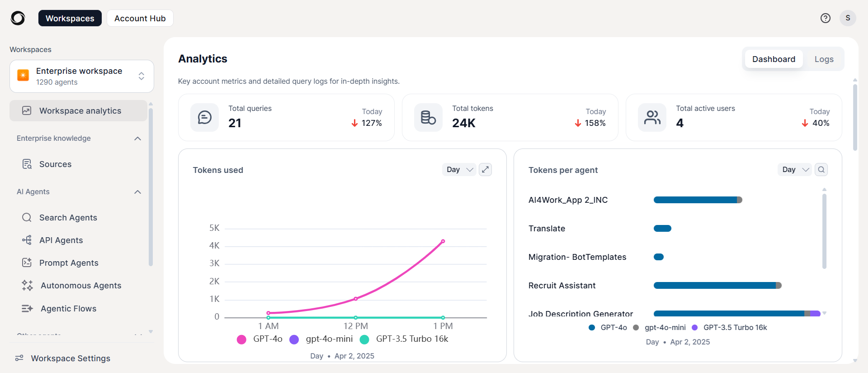
Task: Expand the Tokens used chart fullscreen
Action: [x=485, y=169]
